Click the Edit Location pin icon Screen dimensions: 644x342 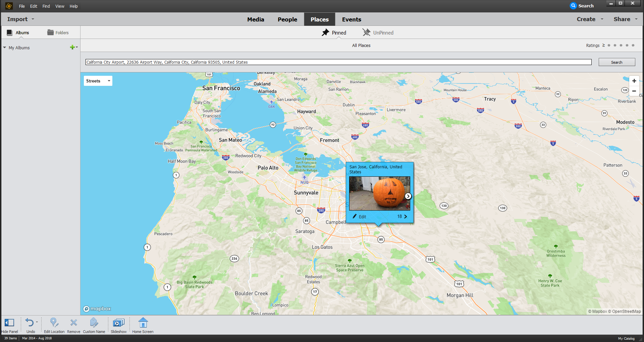pyautogui.click(x=54, y=323)
